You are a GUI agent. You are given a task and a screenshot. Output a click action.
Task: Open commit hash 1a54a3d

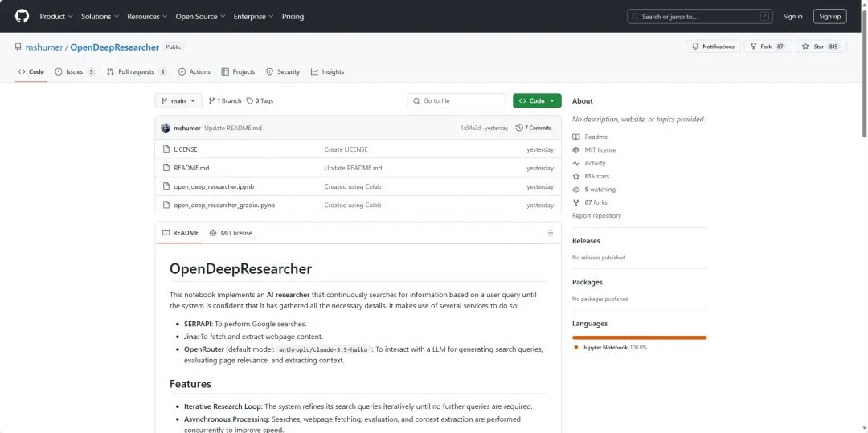[470, 128]
